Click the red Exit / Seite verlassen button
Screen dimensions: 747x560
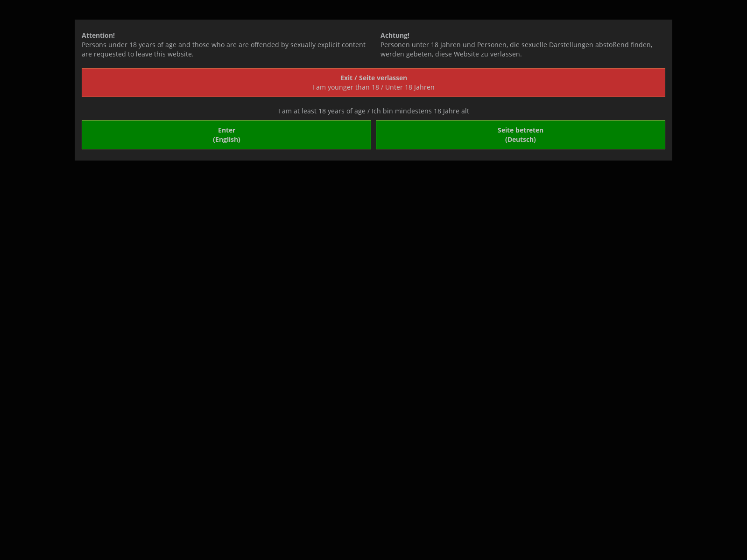pos(373,83)
